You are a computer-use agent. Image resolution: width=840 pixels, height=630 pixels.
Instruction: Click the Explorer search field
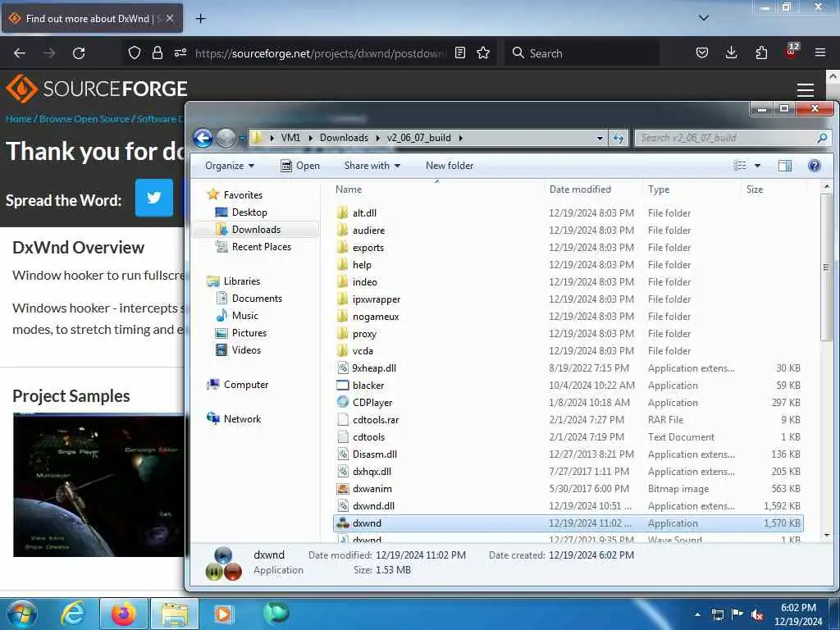726,138
